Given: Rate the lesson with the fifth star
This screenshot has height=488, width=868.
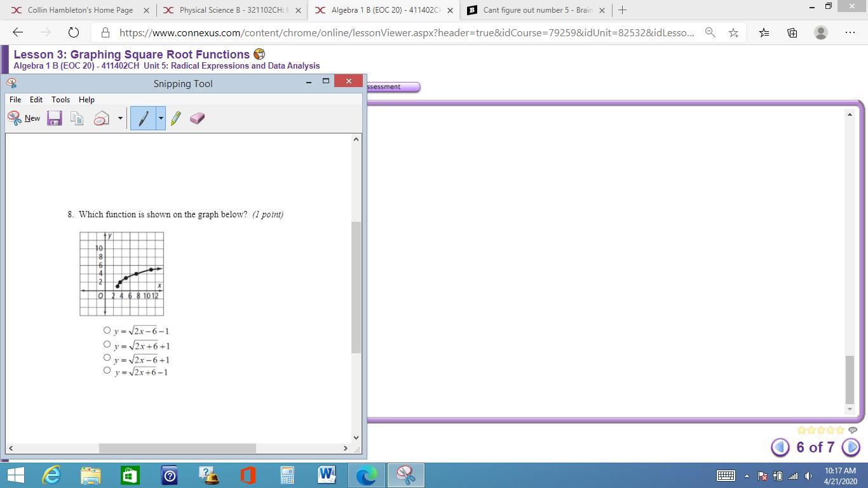Looking at the screenshot, I should [840, 430].
